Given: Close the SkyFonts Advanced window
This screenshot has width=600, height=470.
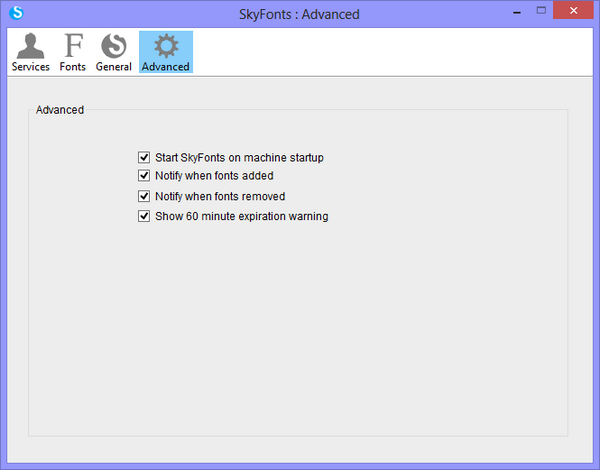Looking at the screenshot, I should [x=573, y=10].
